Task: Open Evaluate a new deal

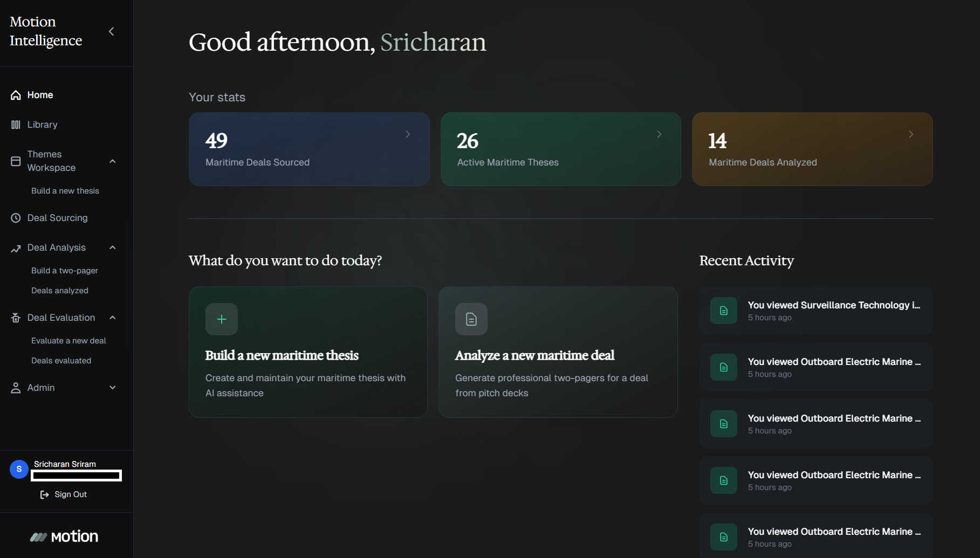Action: click(68, 340)
